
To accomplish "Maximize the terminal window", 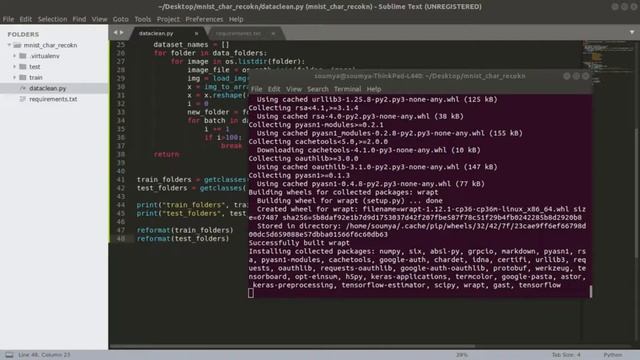I will pyautogui.click(x=576, y=76).
